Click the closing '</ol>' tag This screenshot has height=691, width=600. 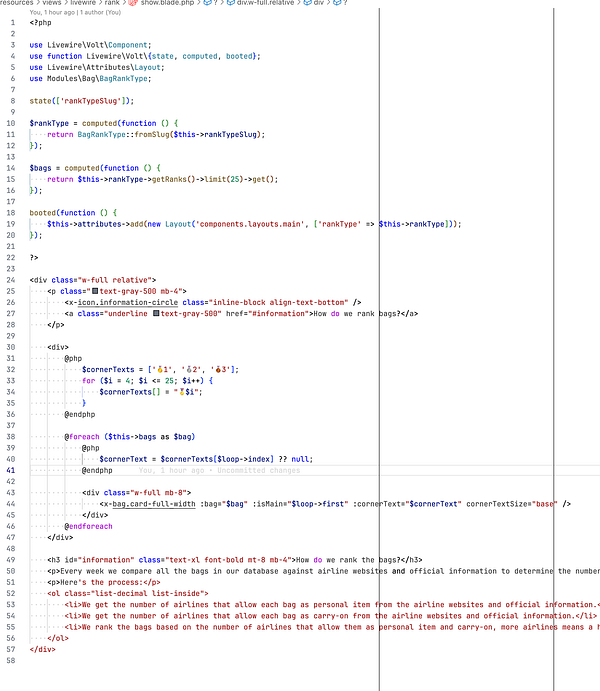point(58,638)
